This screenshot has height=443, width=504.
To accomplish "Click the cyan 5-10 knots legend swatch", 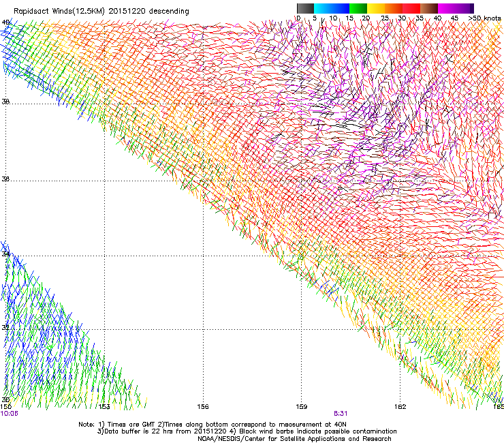I will click(323, 8).
